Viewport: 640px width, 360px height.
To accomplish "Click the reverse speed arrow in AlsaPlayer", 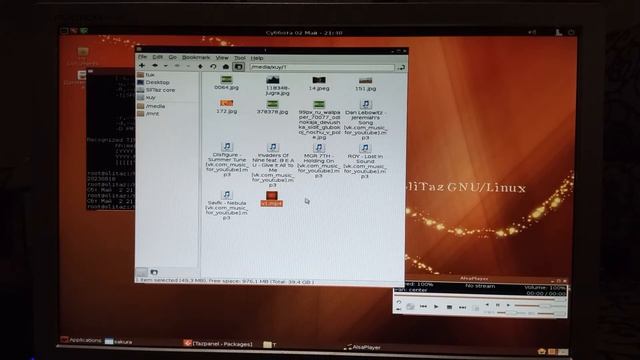I will (487, 304).
